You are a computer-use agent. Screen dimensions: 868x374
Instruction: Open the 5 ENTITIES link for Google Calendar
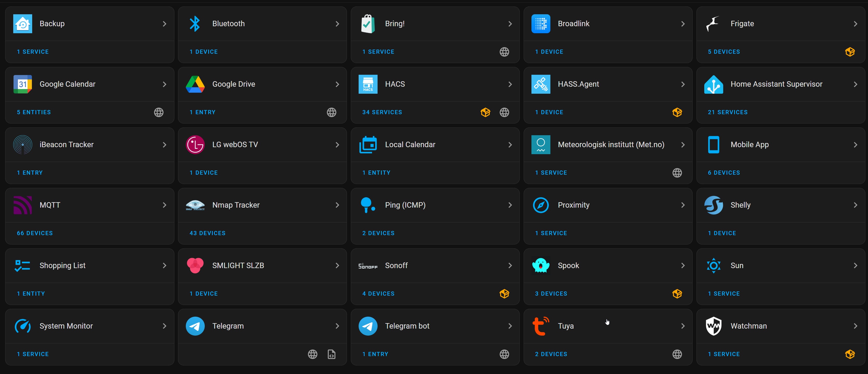pos(34,112)
